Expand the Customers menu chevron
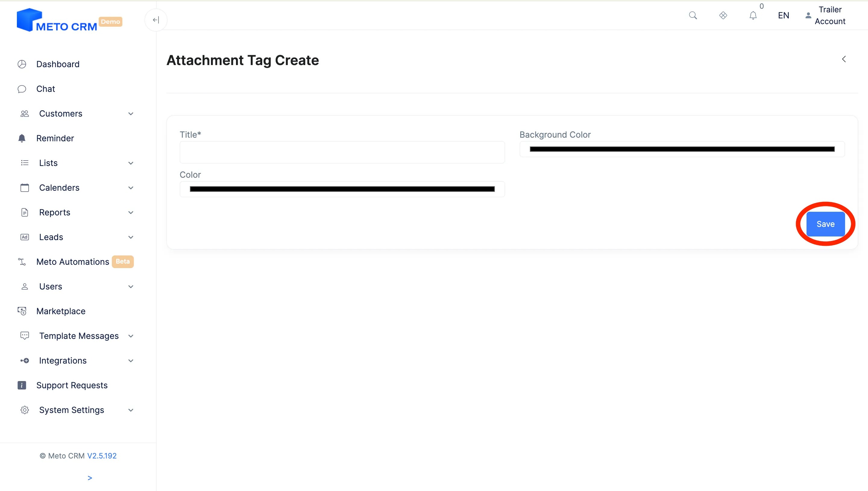868x491 pixels. [x=131, y=114]
